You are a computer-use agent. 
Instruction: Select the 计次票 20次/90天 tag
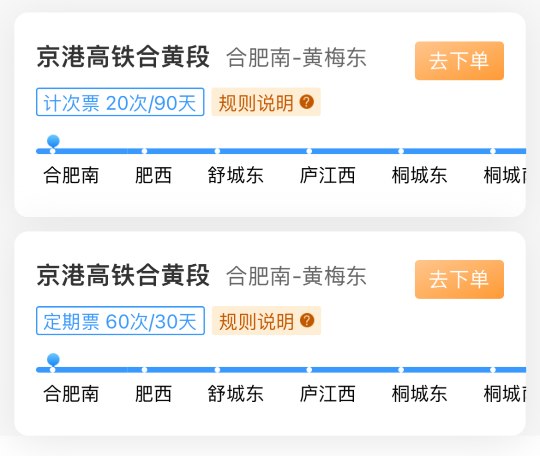point(120,102)
